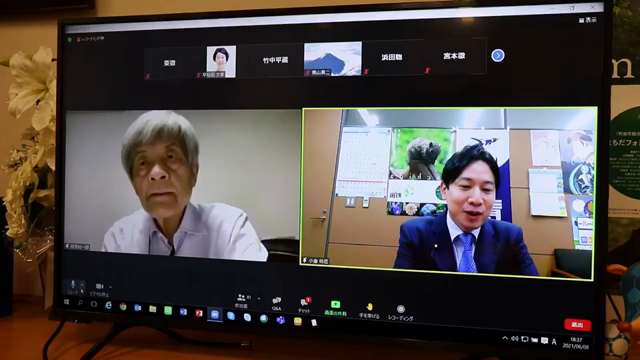
Task: Open the Q&A panel
Action: tap(276, 304)
